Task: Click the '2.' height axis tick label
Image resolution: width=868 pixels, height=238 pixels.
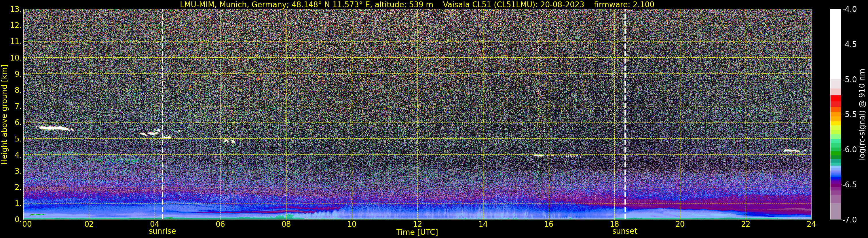Action: (18, 188)
